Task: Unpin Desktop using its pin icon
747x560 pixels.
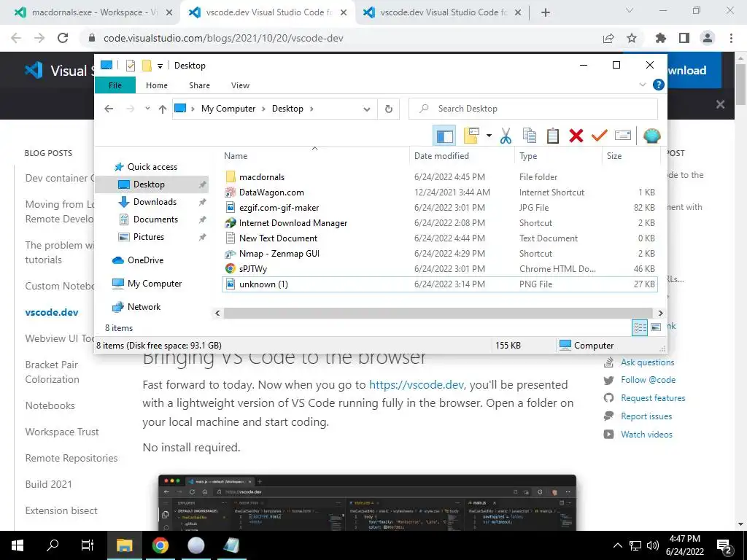Action: 203,184
